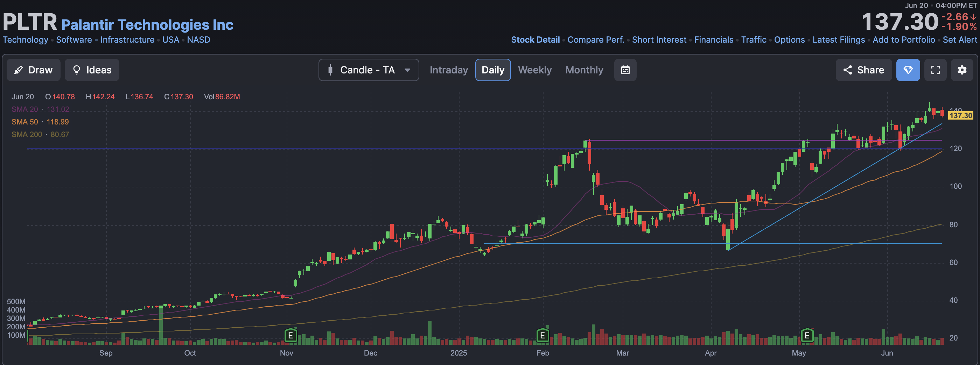Click the candle icon in chart type selector
This screenshot has width=980, height=365.
tap(330, 70)
